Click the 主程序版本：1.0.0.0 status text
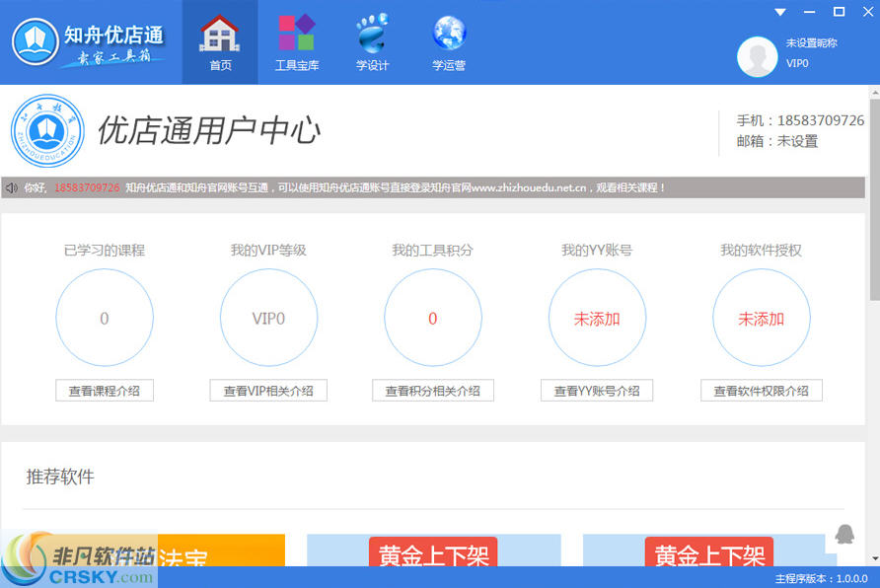 [x=821, y=578]
